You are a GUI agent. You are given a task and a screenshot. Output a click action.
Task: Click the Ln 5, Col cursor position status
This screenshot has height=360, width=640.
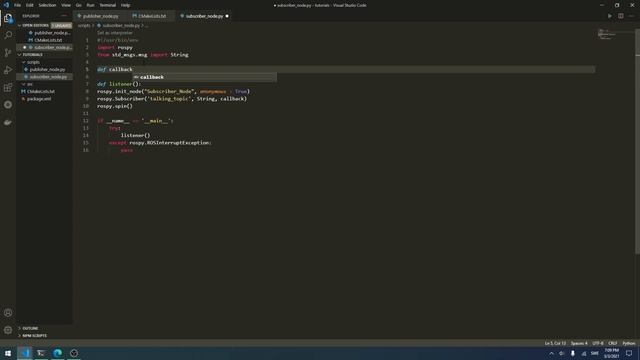point(555,343)
